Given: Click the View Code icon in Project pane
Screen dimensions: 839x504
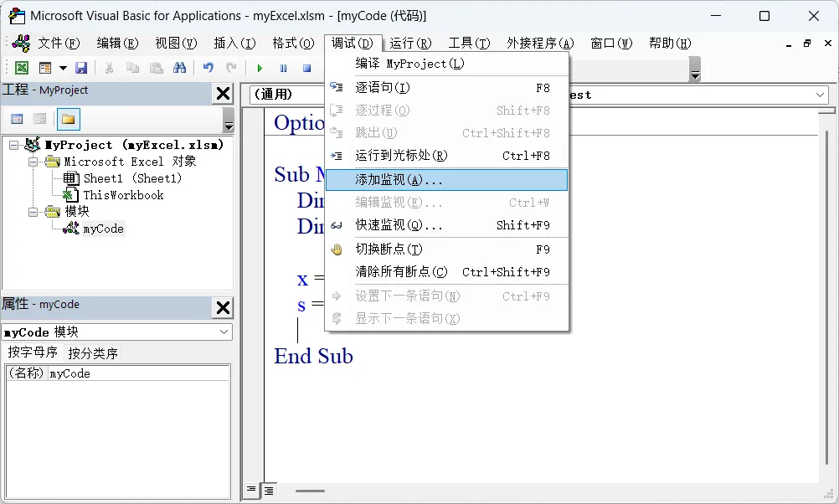Looking at the screenshot, I should coord(17,120).
